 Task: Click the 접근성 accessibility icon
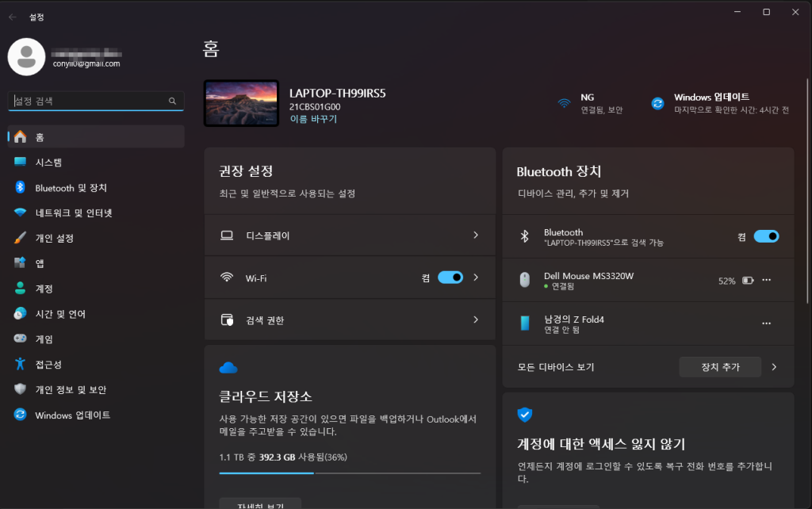20,364
